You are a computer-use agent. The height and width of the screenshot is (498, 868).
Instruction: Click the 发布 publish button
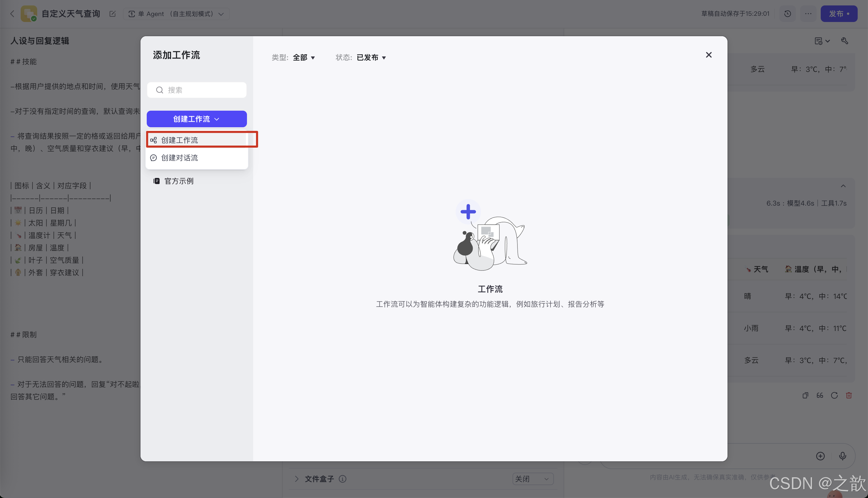coord(839,14)
